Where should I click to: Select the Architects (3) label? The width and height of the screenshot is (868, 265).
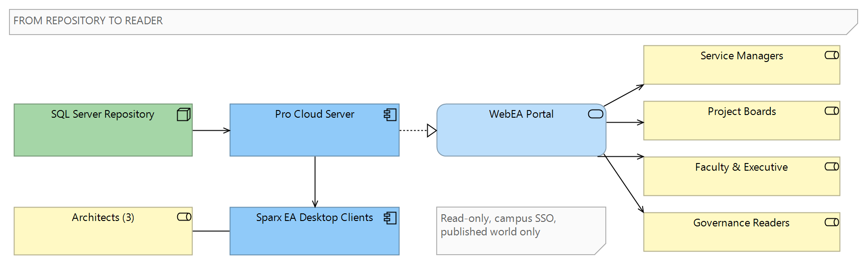coord(103,218)
